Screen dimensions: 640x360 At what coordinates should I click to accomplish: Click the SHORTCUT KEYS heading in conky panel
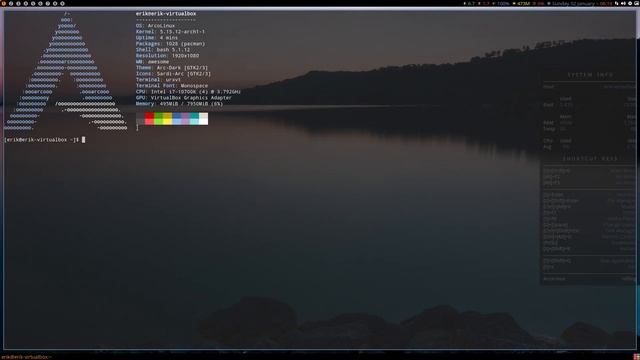click(590, 159)
